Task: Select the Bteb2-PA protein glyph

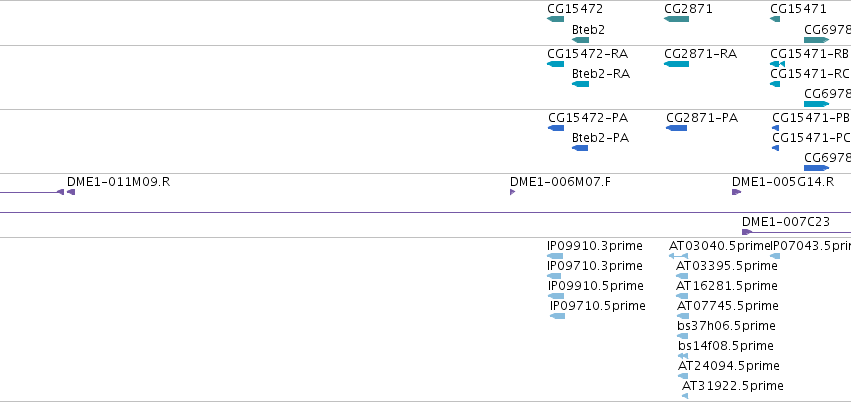Action: tap(580, 148)
